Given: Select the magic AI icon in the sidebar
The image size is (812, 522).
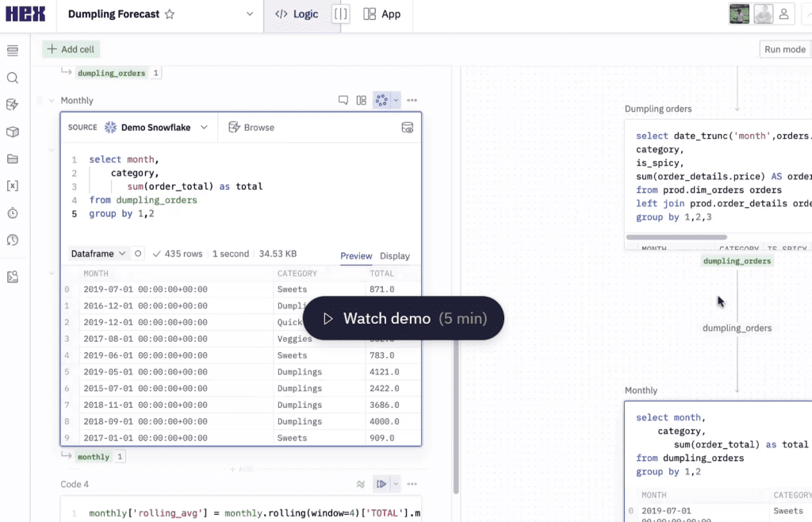Looking at the screenshot, I should (x=11, y=104).
